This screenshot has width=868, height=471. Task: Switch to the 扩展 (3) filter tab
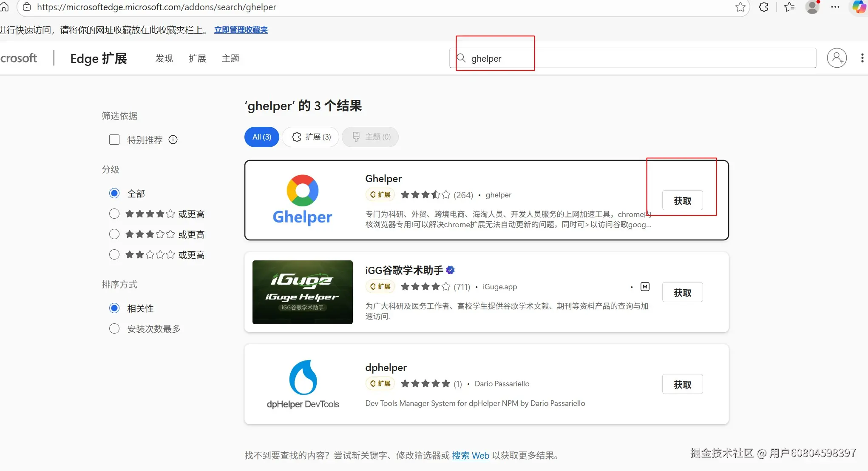[x=311, y=137]
